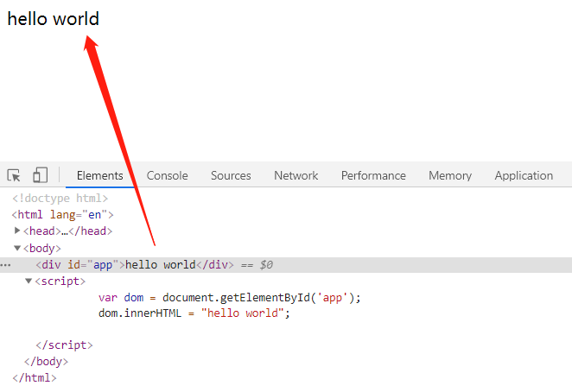
Task: Expand the head element node
Action: pyautogui.click(x=16, y=231)
